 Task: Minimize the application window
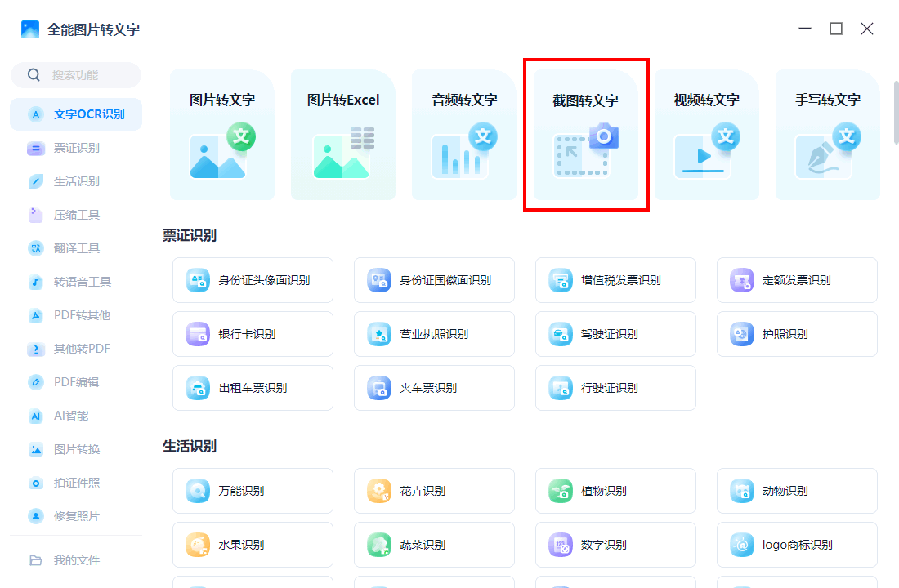coord(805,29)
